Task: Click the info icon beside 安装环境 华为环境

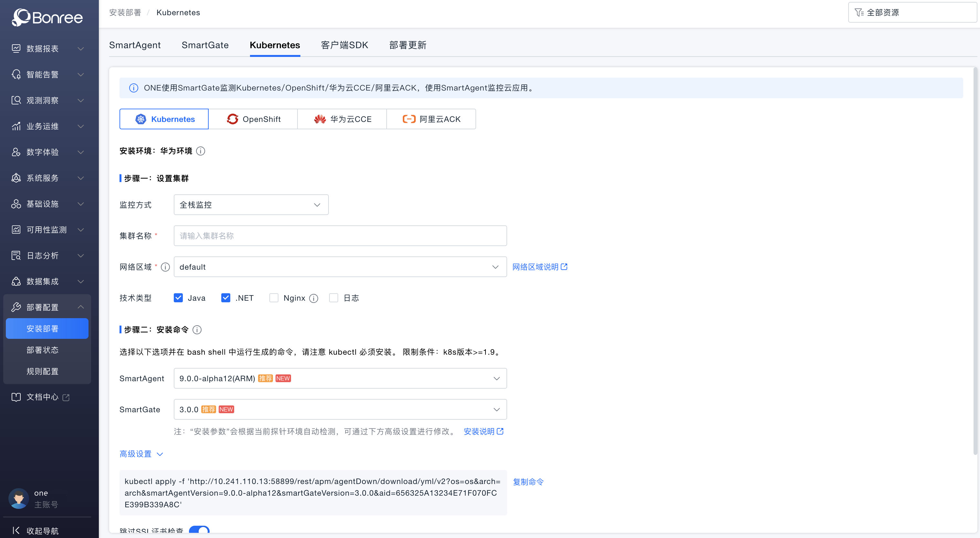Action: point(201,151)
